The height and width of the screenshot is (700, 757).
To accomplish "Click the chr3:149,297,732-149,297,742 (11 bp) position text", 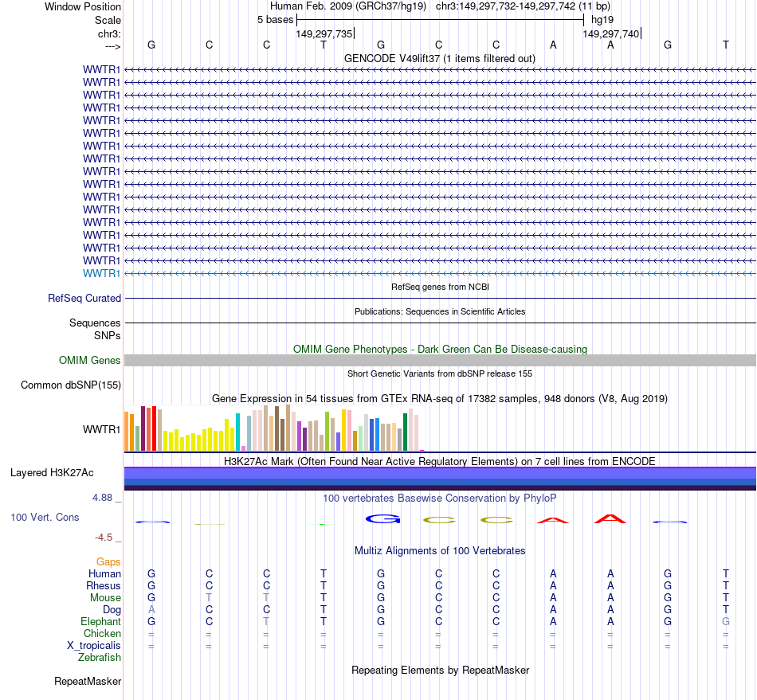I will (x=523, y=6).
